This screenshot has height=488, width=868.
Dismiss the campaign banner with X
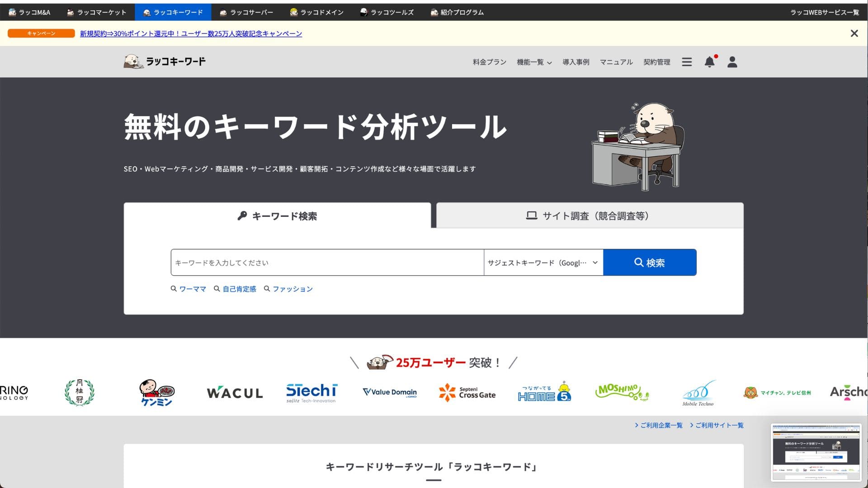point(854,33)
